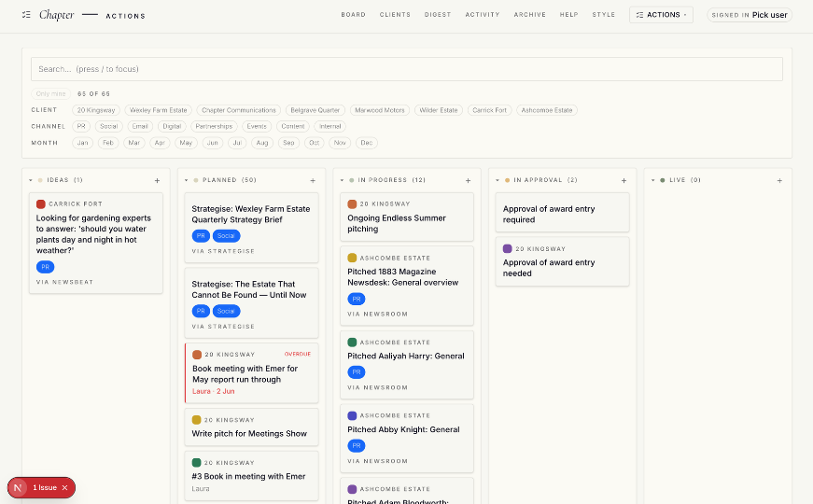The height and width of the screenshot is (504, 813).
Task: Add a card to the Live column
Action: (x=779, y=180)
